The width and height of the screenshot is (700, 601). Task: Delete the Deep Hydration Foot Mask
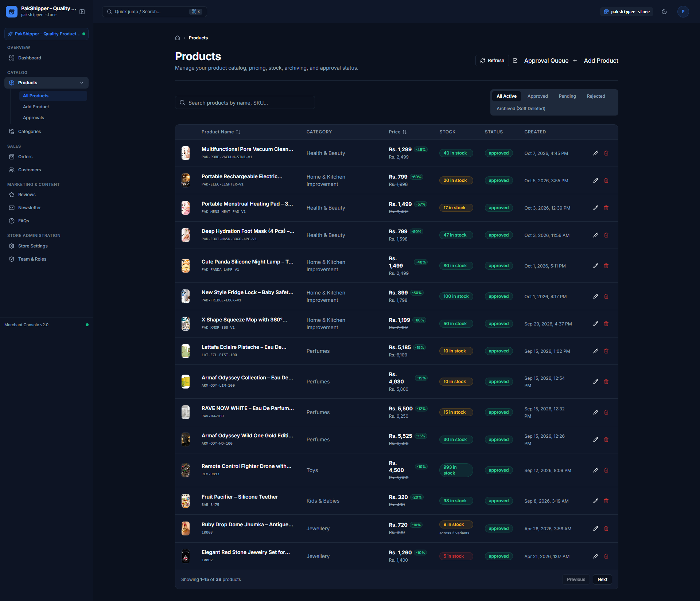606,235
